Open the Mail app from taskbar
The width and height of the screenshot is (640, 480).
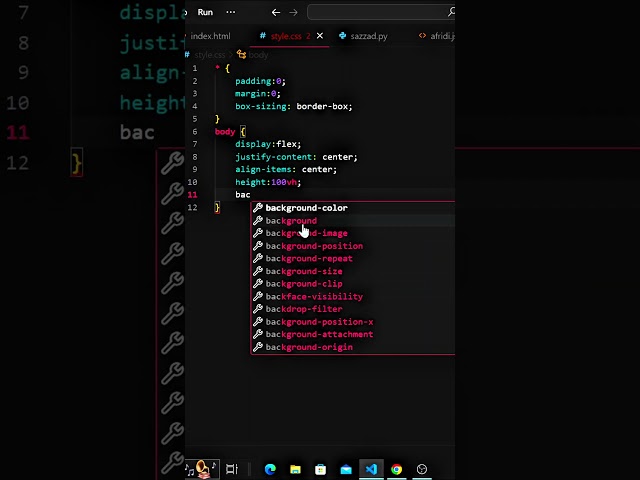tap(346, 469)
